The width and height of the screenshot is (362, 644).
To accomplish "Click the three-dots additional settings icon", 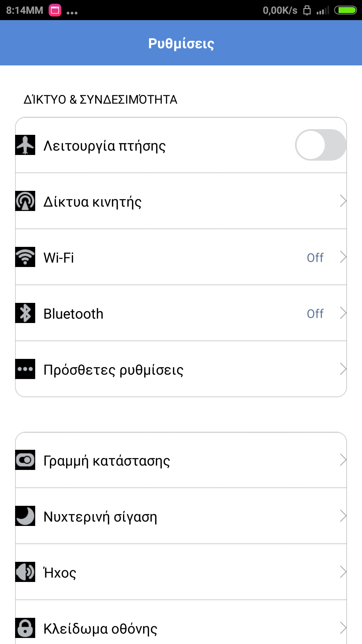I will click(x=25, y=369).
